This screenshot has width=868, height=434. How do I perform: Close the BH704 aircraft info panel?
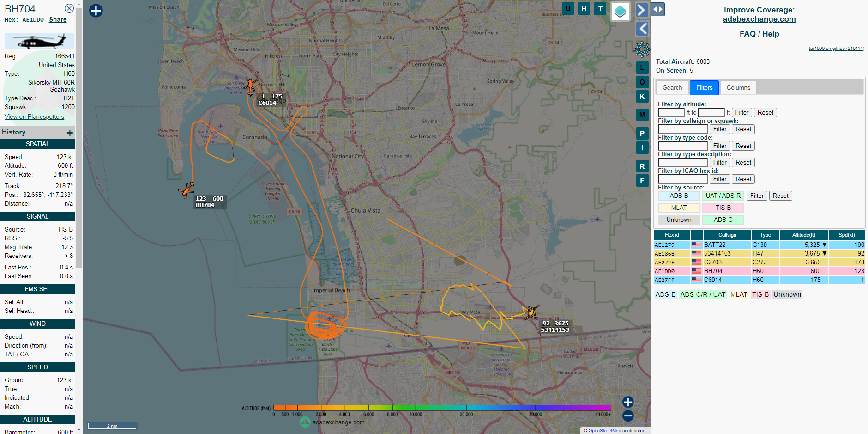pyautogui.click(x=69, y=8)
